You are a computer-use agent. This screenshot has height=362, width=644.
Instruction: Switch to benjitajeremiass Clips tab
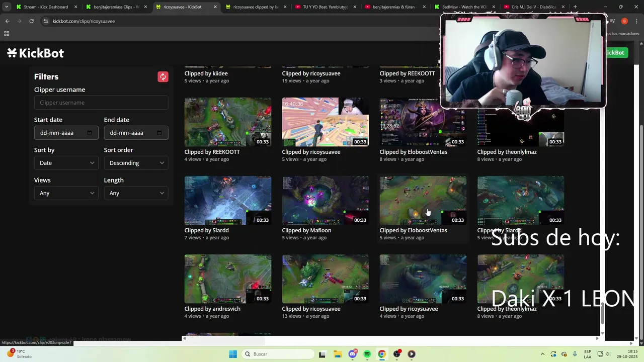116,7
